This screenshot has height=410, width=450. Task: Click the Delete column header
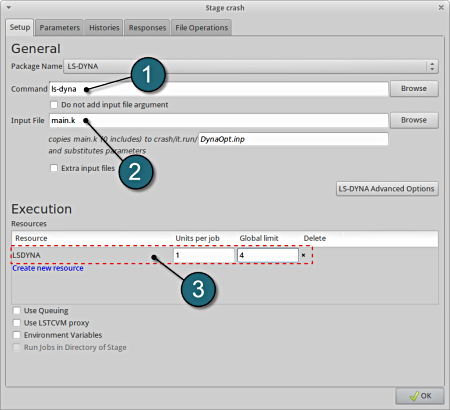point(315,238)
